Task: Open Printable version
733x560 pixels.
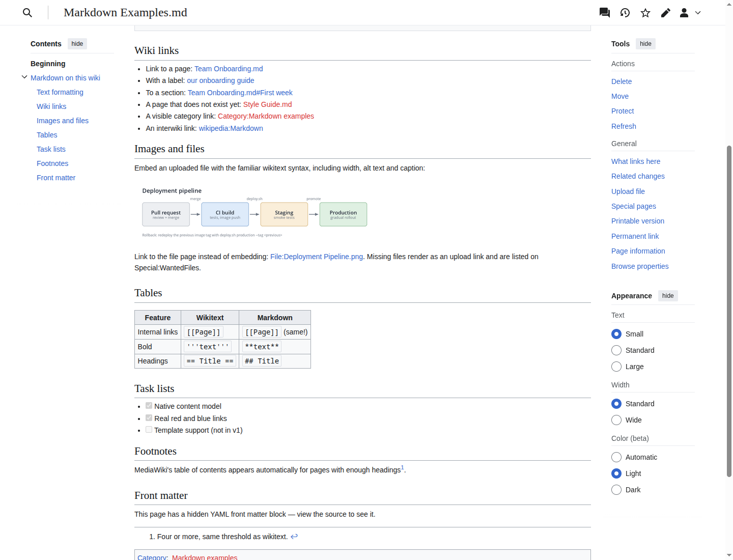Action: coord(638,221)
